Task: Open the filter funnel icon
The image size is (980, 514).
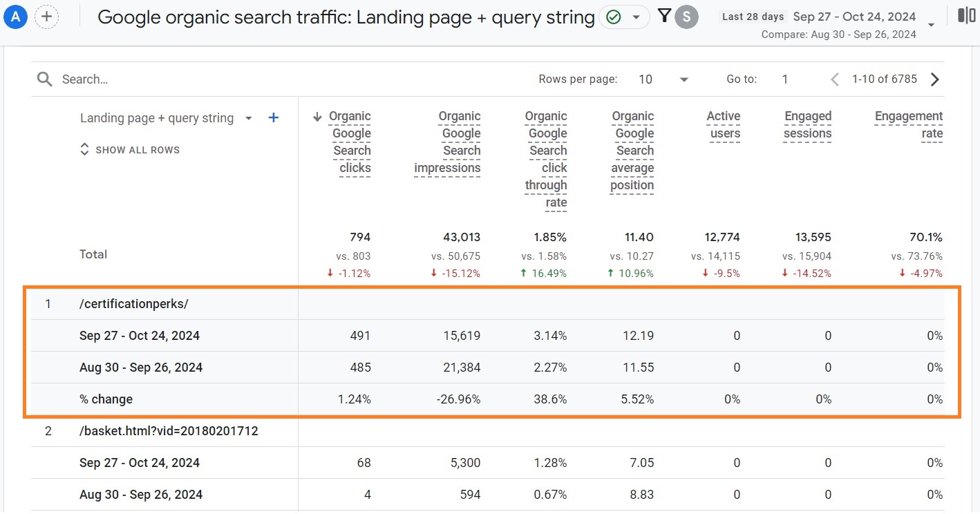Action: pos(664,15)
